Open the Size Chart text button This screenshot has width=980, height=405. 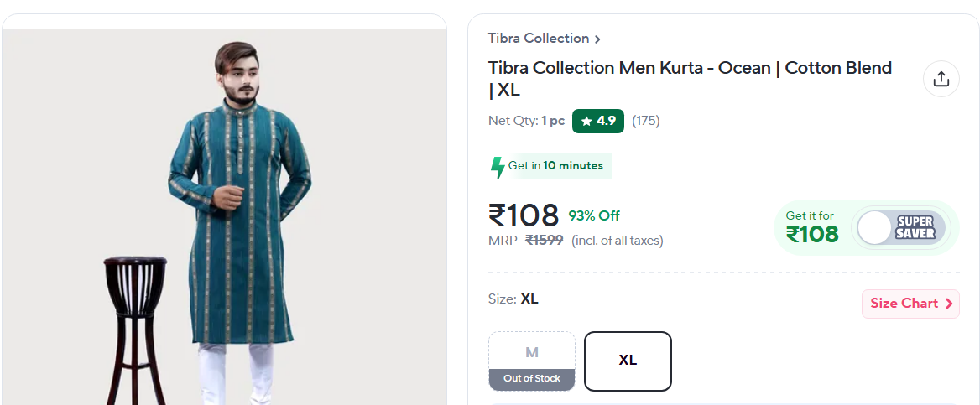(904, 304)
